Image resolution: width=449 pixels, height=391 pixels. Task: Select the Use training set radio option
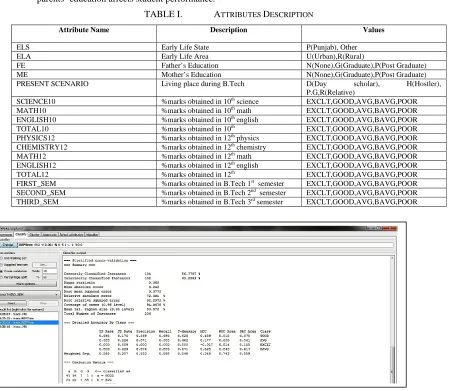pos(13,258)
